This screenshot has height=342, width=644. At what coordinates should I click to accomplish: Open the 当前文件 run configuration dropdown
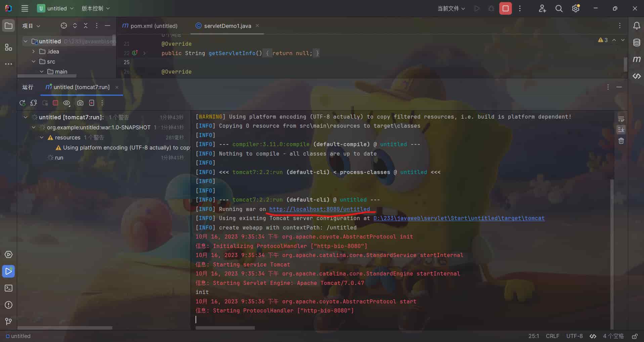tap(451, 8)
